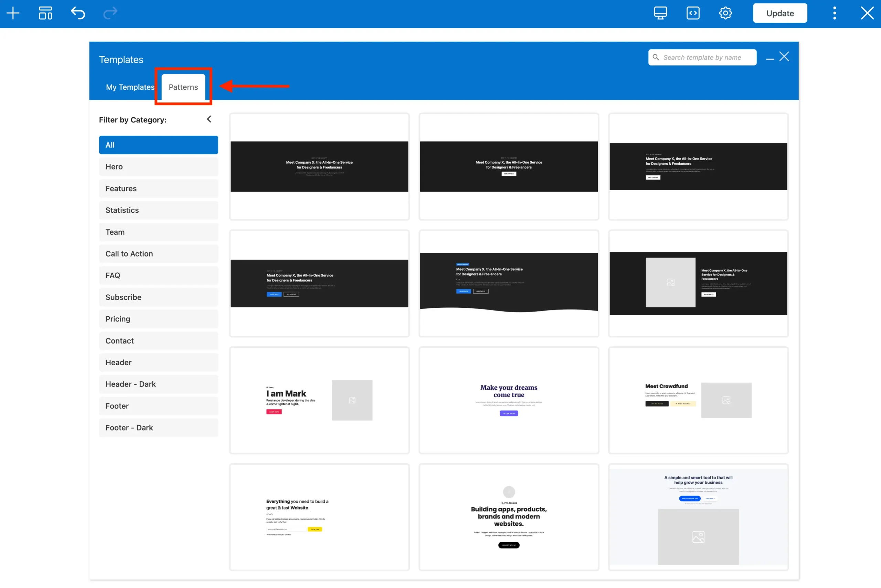Click the add element plus icon

coord(12,13)
